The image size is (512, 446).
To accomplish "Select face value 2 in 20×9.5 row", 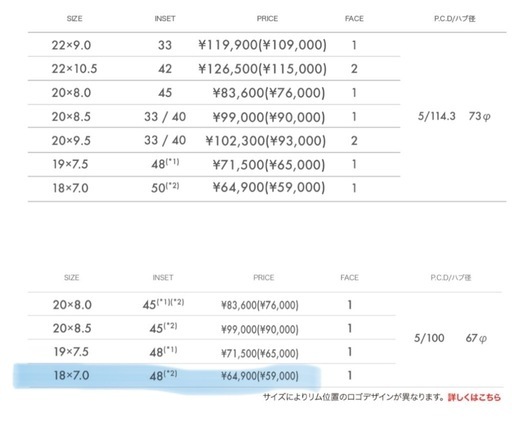I will pyautogui.click(x=354, y=140).
